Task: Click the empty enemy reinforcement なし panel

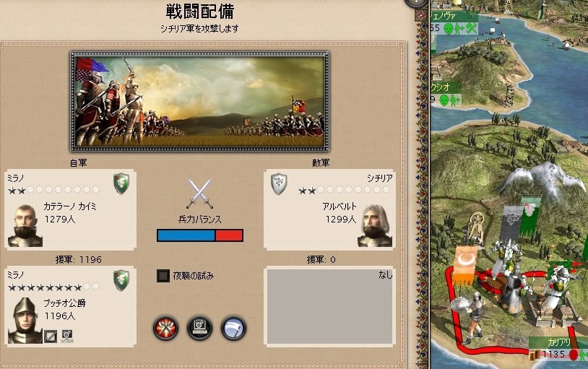Action: (x=329, y=306)
